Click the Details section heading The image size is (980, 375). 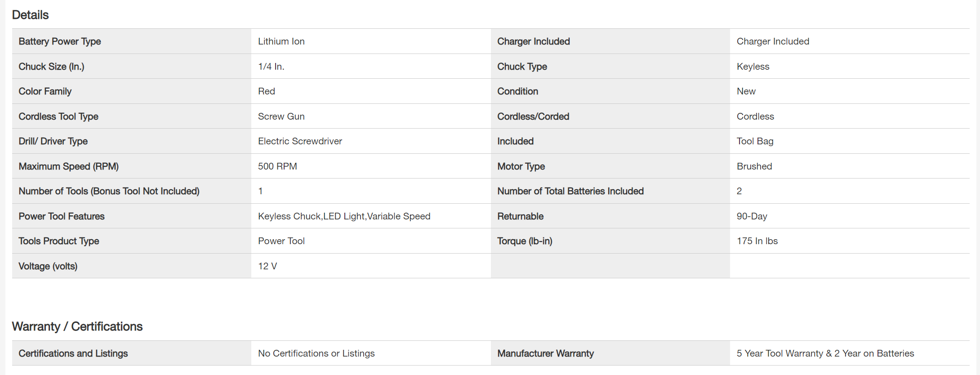point(30,15)
